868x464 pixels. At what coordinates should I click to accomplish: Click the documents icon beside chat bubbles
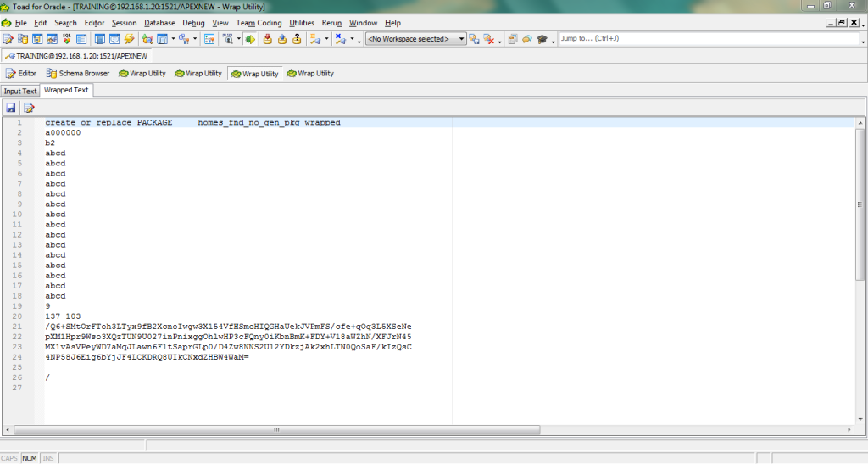click(x=513, y=39)
